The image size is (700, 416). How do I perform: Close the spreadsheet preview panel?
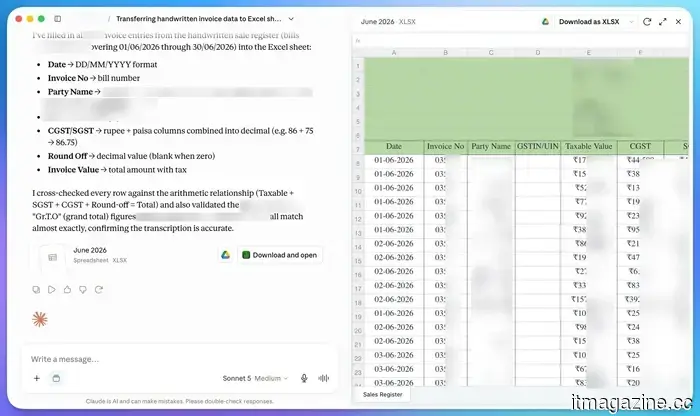click(678, 21)
